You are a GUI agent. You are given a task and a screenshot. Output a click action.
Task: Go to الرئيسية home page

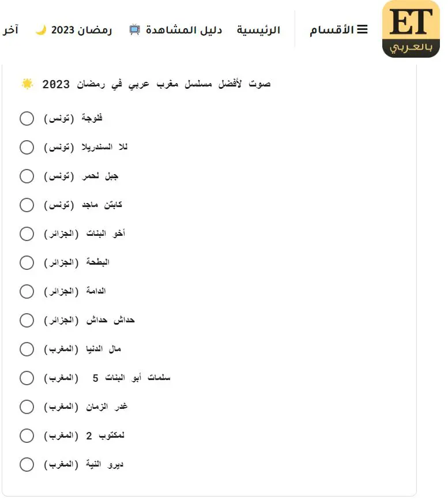(x=258, y=30)
